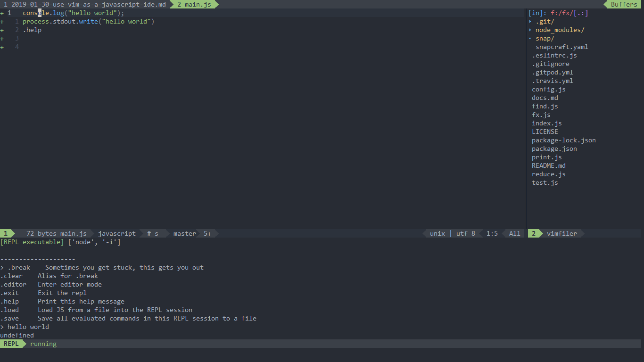This screenshot has width=644, height=362.
Task: Click the All scroll percentage indicator
Action: (x=515, y=233)
